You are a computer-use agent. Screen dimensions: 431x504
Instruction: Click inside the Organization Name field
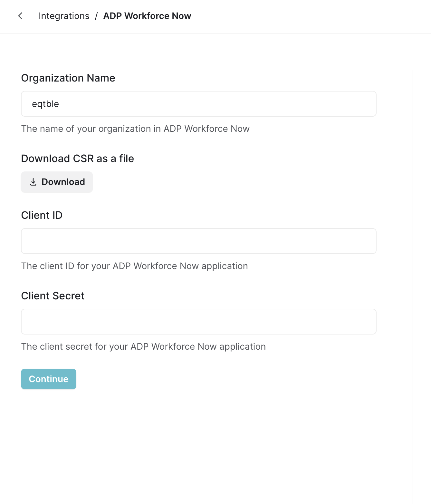point(198,103)
